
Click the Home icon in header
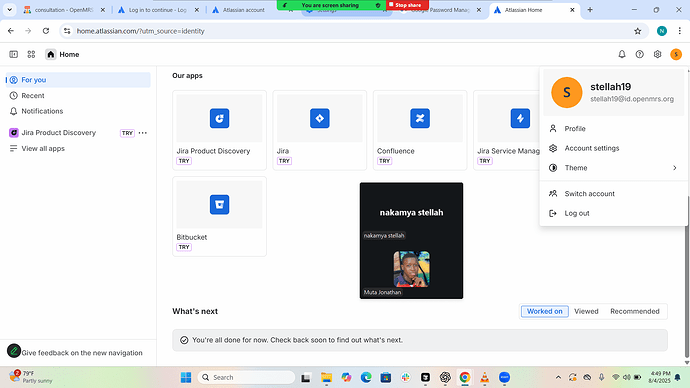[51, 55]
